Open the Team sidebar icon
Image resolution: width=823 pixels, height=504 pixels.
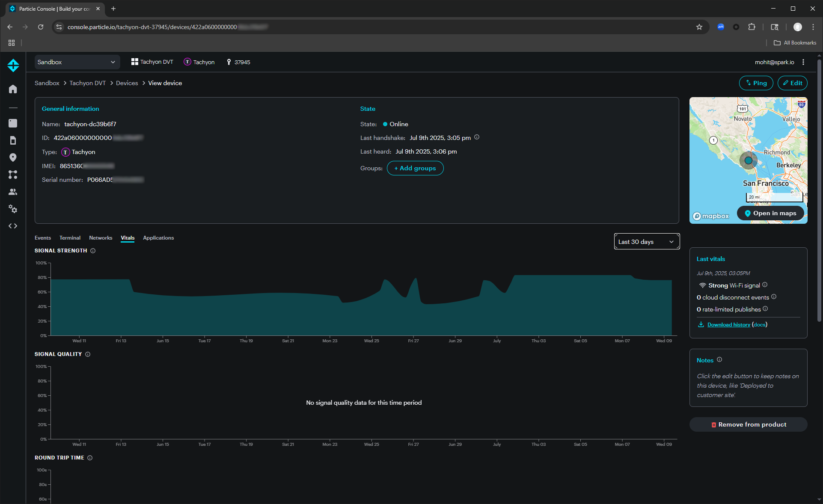click(x=13, y=192)
